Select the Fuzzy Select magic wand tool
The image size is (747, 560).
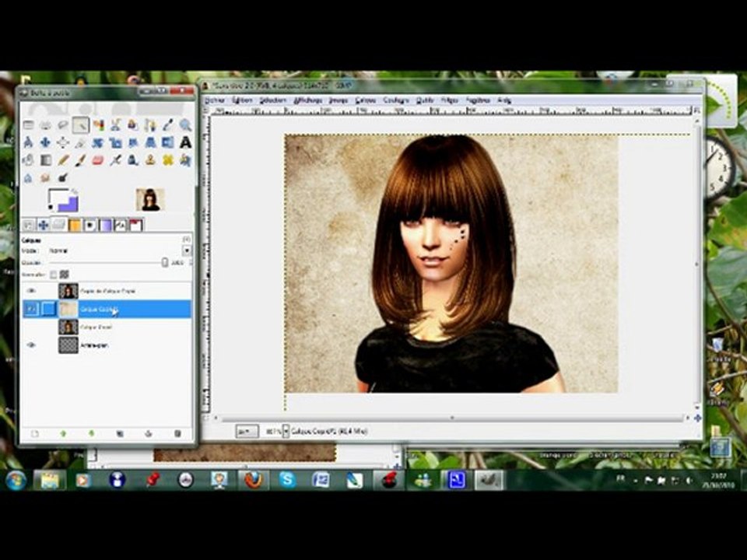click(x=80, y=125)
